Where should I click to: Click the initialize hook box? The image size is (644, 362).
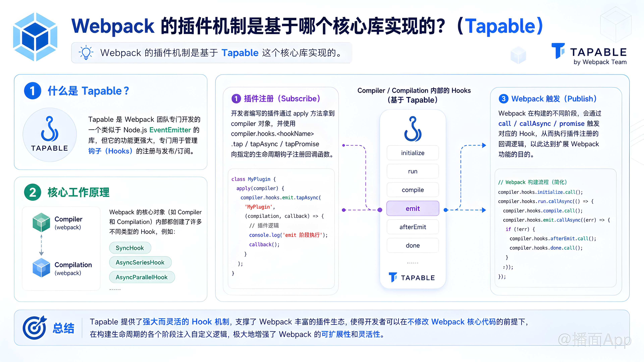[413, 153]
